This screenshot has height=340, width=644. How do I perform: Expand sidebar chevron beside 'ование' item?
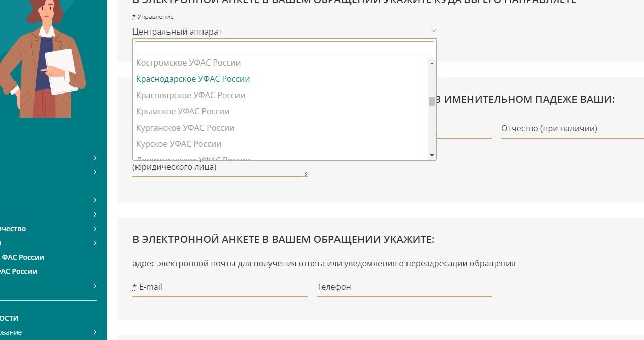pyautogui.click(x=95, y=332)
